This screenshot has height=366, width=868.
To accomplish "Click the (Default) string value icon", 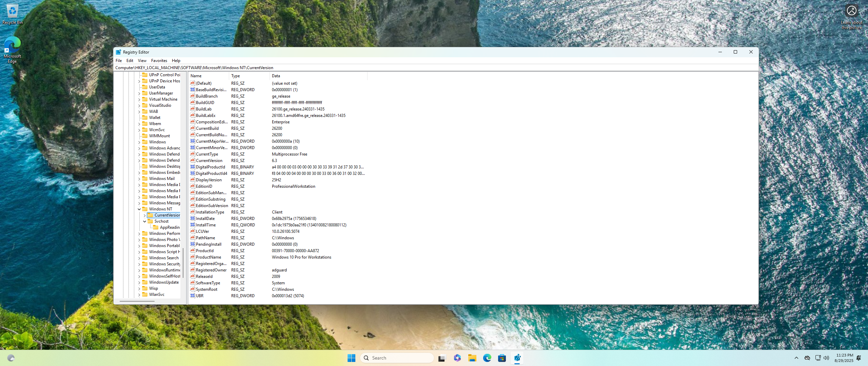I will pos(193,83).
